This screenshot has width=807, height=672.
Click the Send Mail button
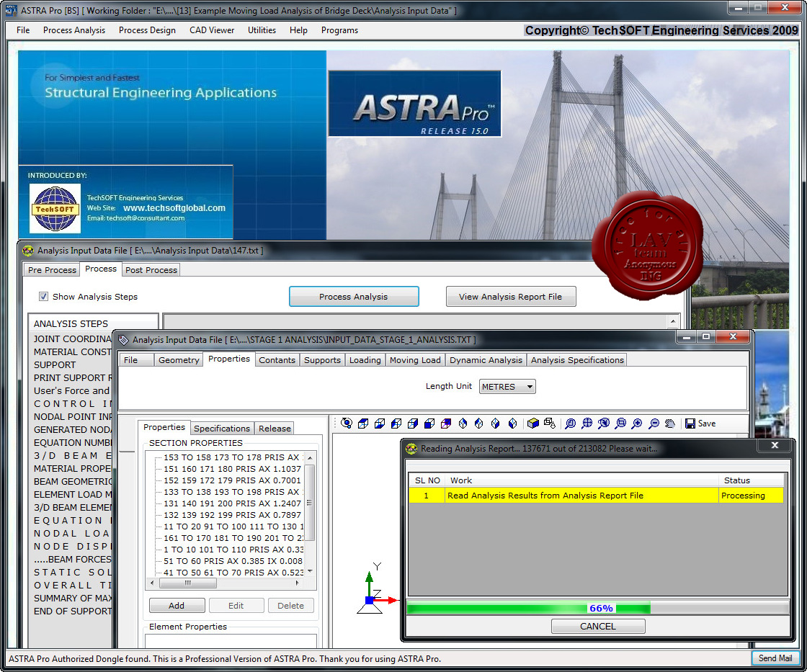[775, 658]
